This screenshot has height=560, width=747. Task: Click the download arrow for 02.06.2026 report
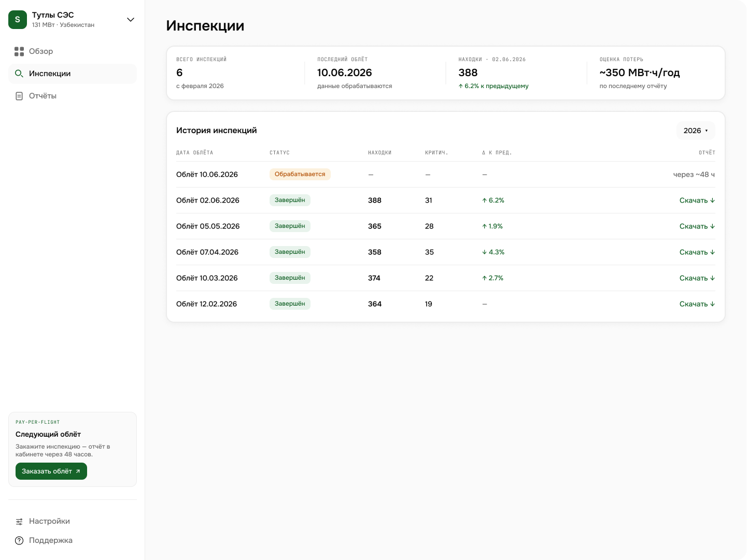713,200
